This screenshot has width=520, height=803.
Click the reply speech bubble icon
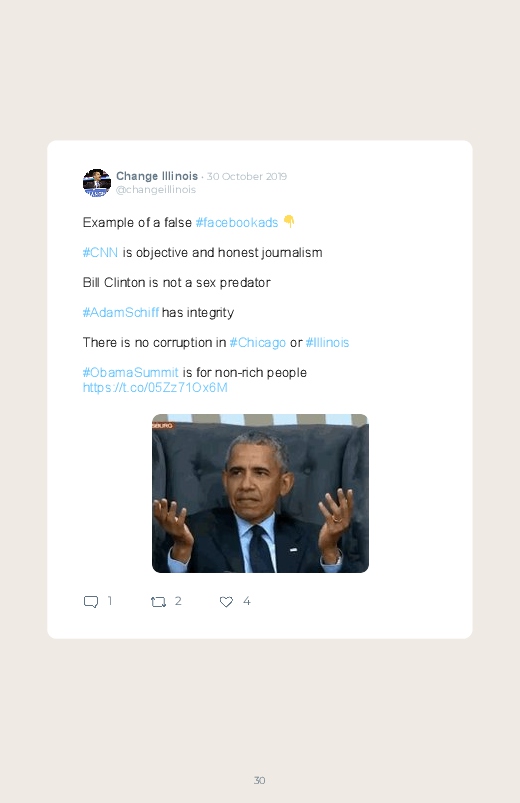(x=91, y=602)
